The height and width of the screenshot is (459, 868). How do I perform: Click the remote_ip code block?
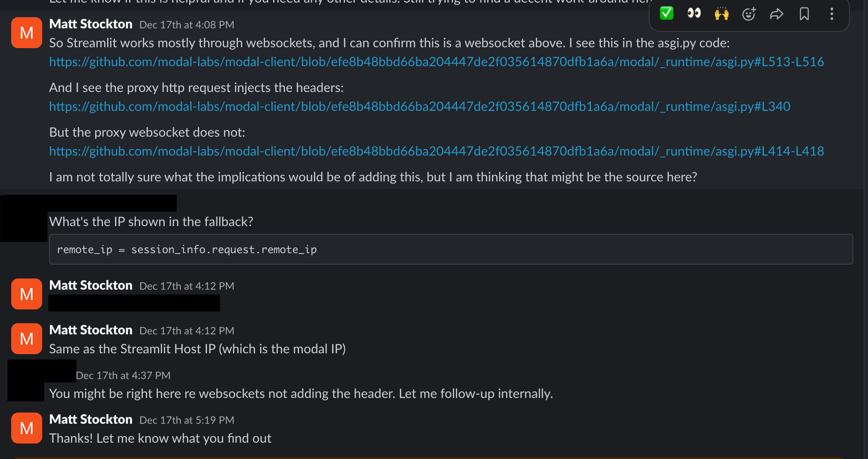[451, 249]
